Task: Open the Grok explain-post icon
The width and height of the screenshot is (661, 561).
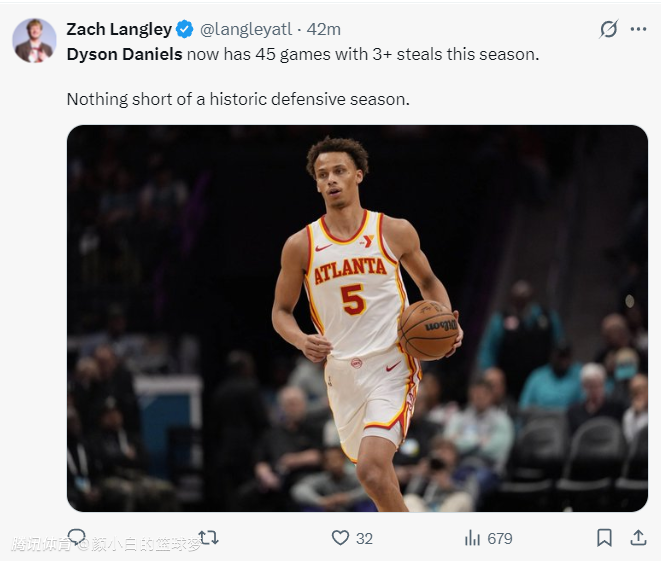Action: (608, 29)
